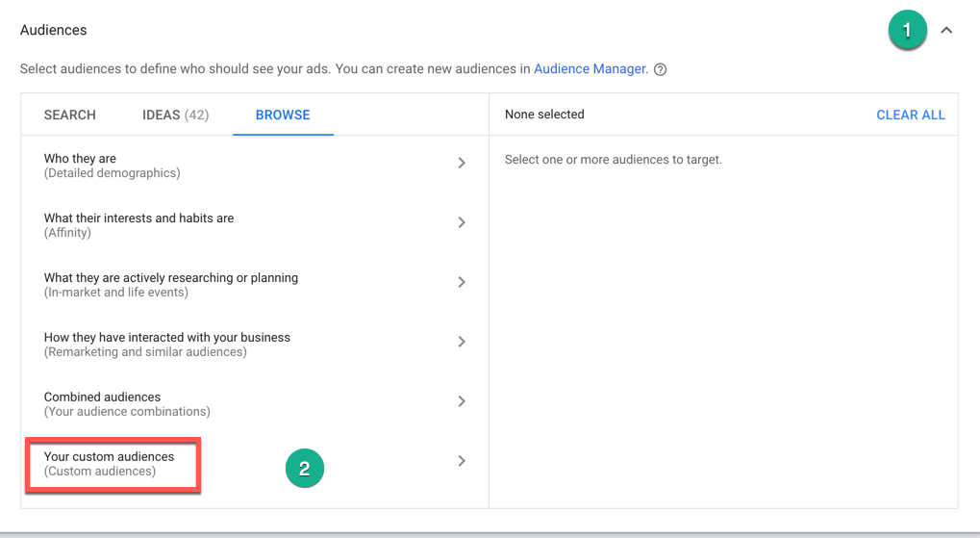Image resolution: width=980 pixels, height=538 pixels.
Task: Click the help question mark icon
Action: [x=660, y=69]
